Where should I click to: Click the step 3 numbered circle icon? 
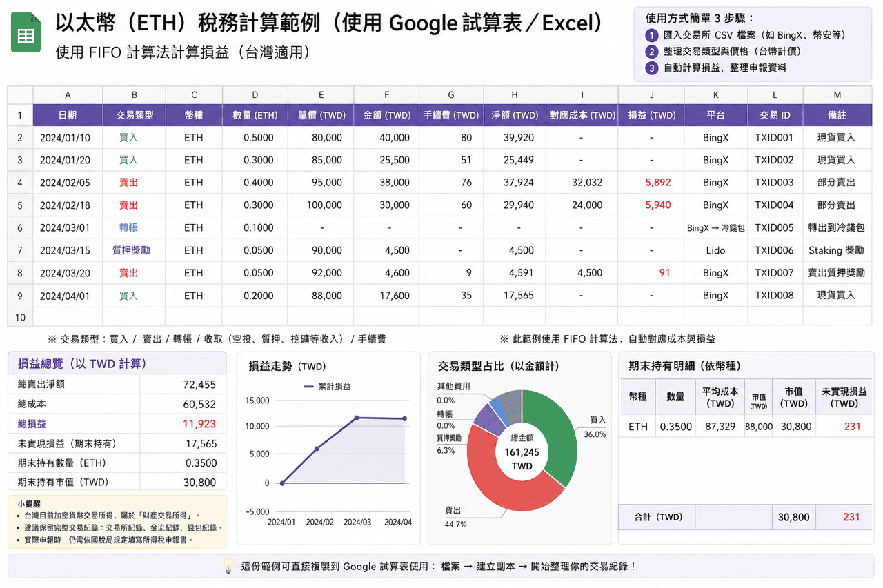click(x=651, y=68)
